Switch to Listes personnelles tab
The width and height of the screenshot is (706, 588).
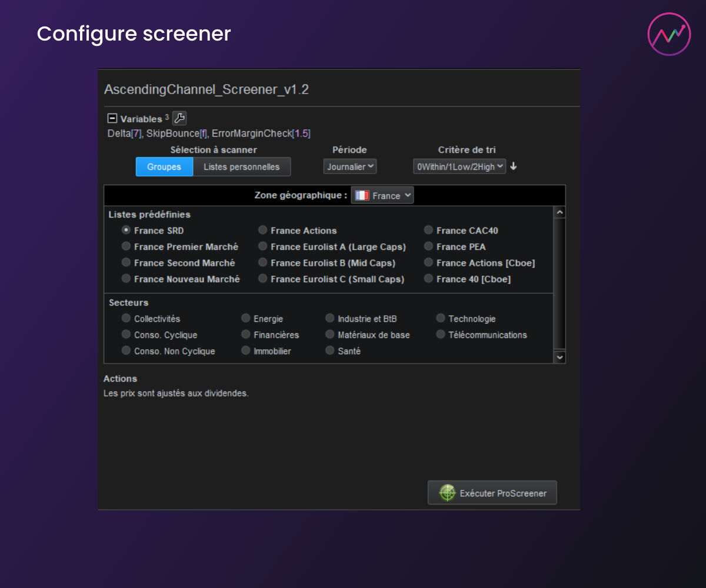coord(241,166)
